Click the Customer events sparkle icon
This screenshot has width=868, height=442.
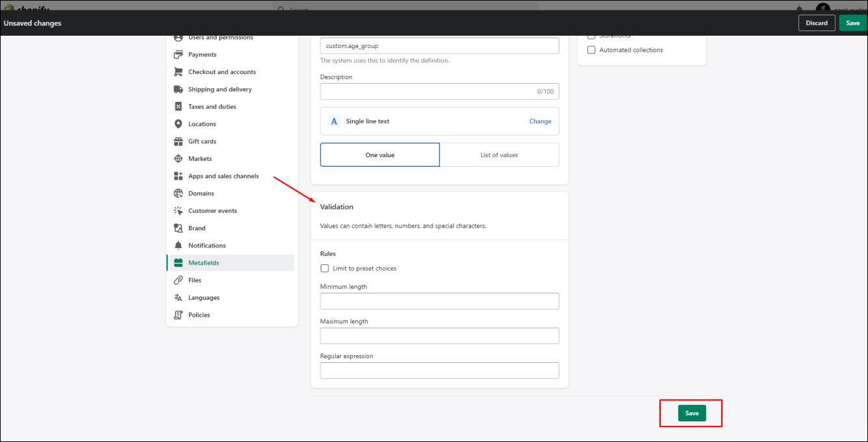pyautogui.click(x=178, y=211)
